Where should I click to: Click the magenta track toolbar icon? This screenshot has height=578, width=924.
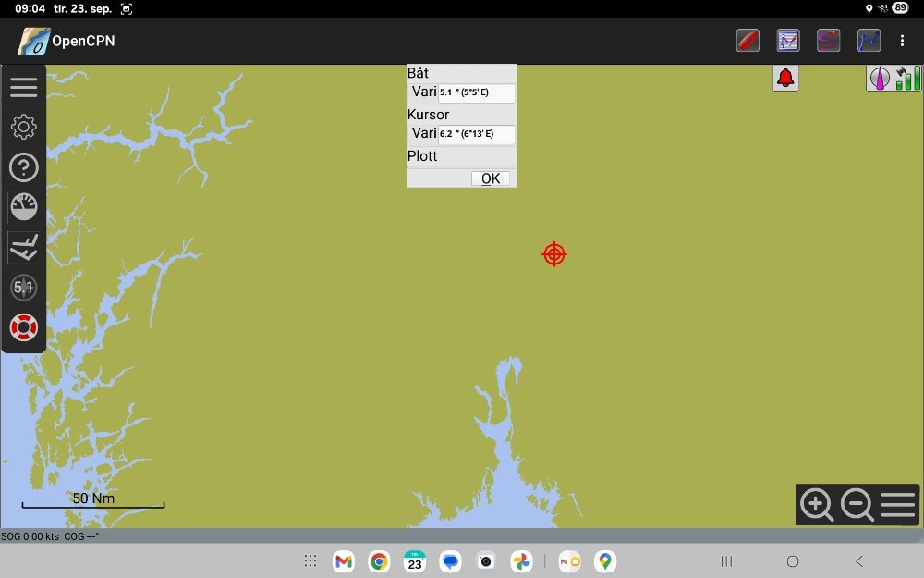click(828, 41)
